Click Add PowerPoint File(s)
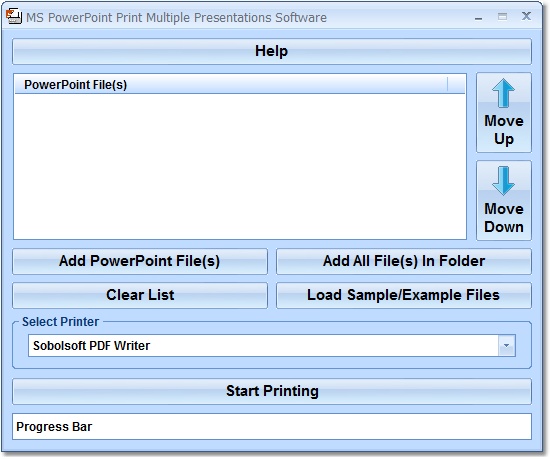The width and height of the screenshot is (550, 459). pyautogui.click(x=140, y=261)
